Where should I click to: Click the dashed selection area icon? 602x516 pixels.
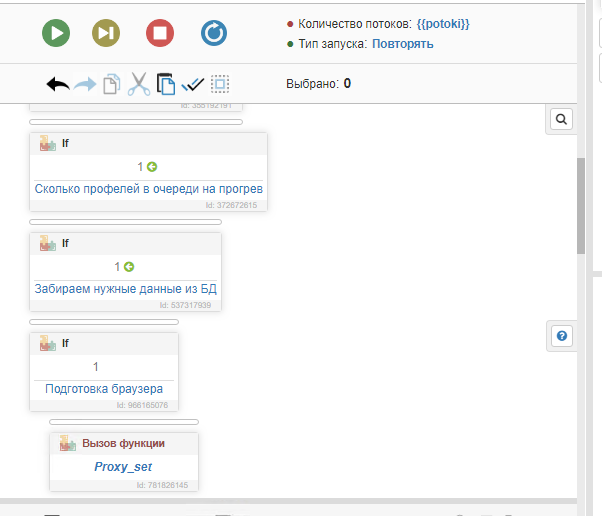(x=220, y=85)
